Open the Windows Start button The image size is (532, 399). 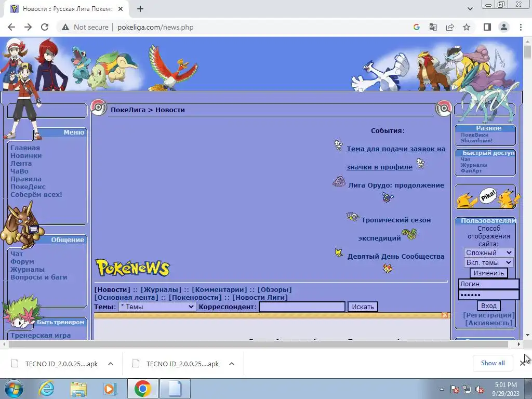tap(13, 389)
